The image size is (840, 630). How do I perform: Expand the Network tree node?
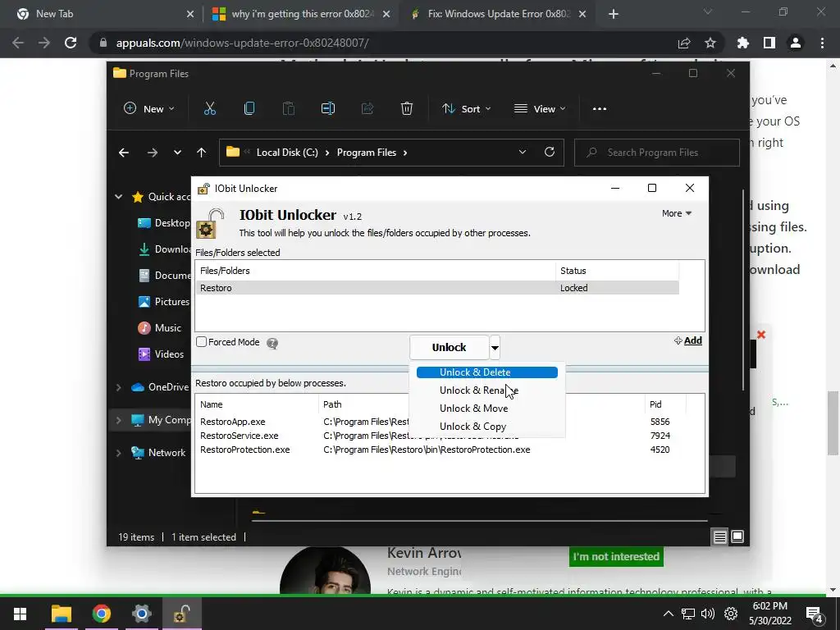(118, 453)
